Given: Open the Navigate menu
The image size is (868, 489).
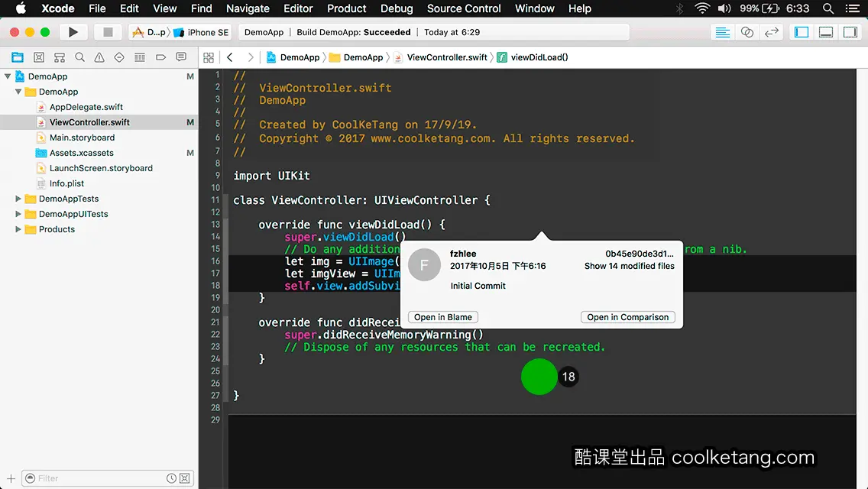Looking at the screenshot, I should pos(248,8).
